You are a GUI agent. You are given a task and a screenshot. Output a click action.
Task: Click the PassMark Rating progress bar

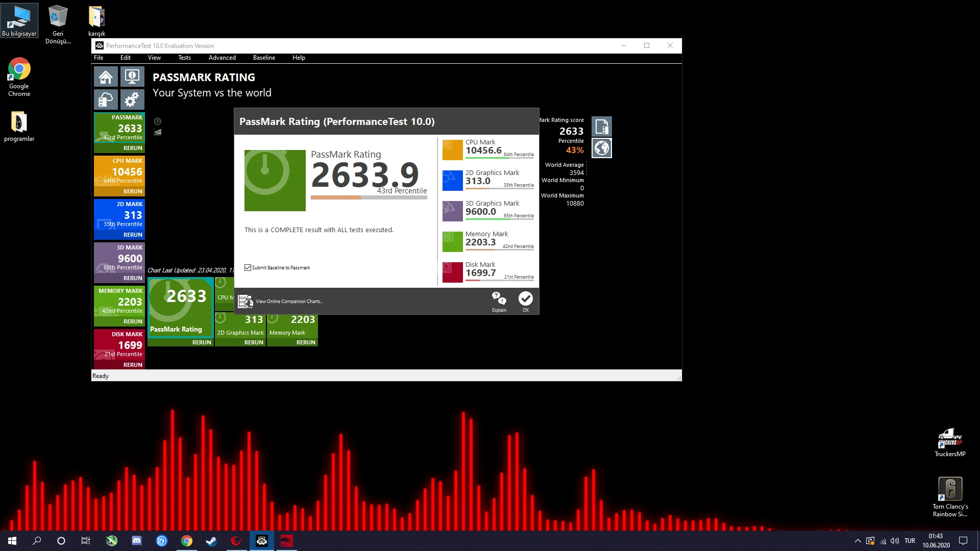[x=369, y=197]
